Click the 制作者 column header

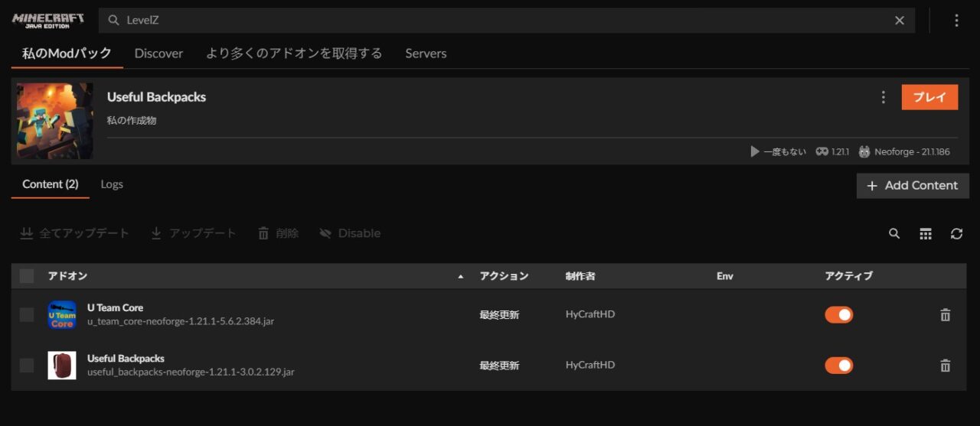click(x=580, y=276)
